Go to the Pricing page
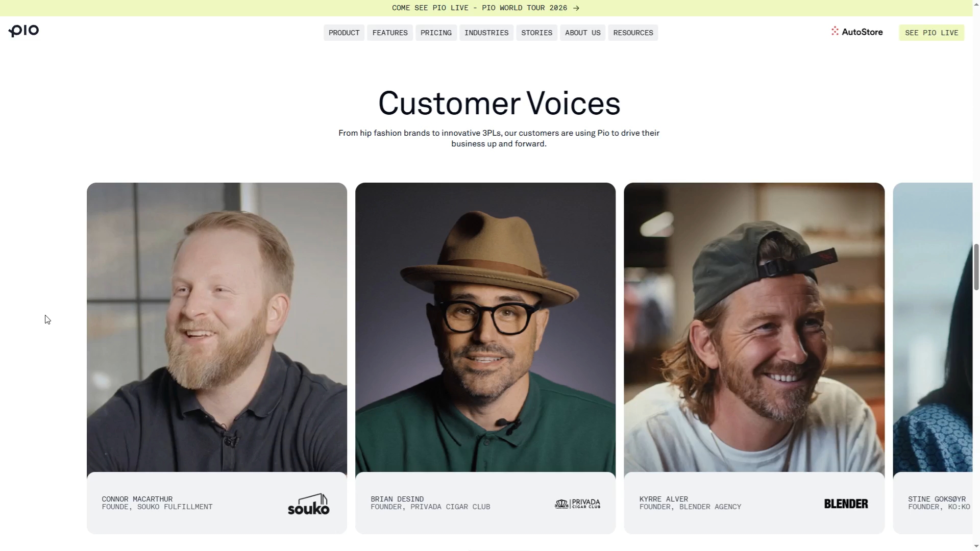980x551 pixels. (x=436, y=33)
